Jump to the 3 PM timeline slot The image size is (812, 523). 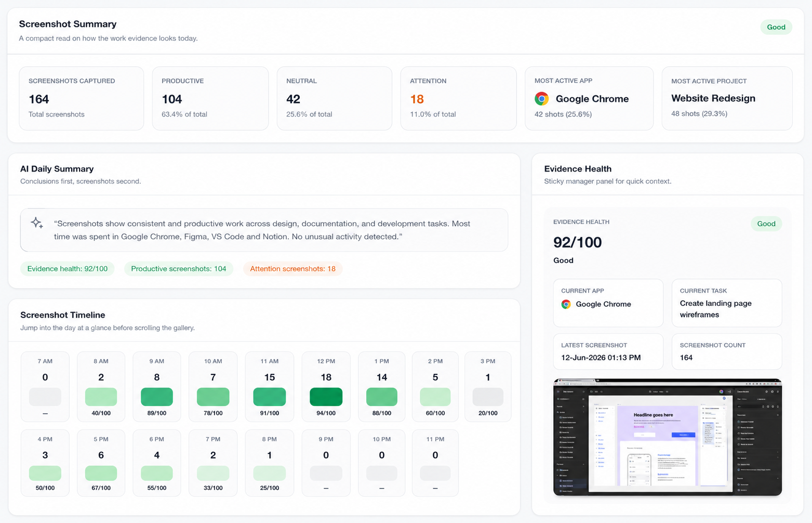[x=488, y=387]
